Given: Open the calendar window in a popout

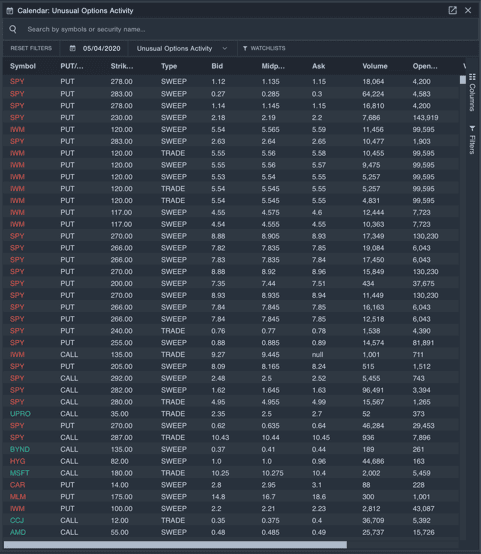Looking at the screenshot, I should tap(452, 10).
